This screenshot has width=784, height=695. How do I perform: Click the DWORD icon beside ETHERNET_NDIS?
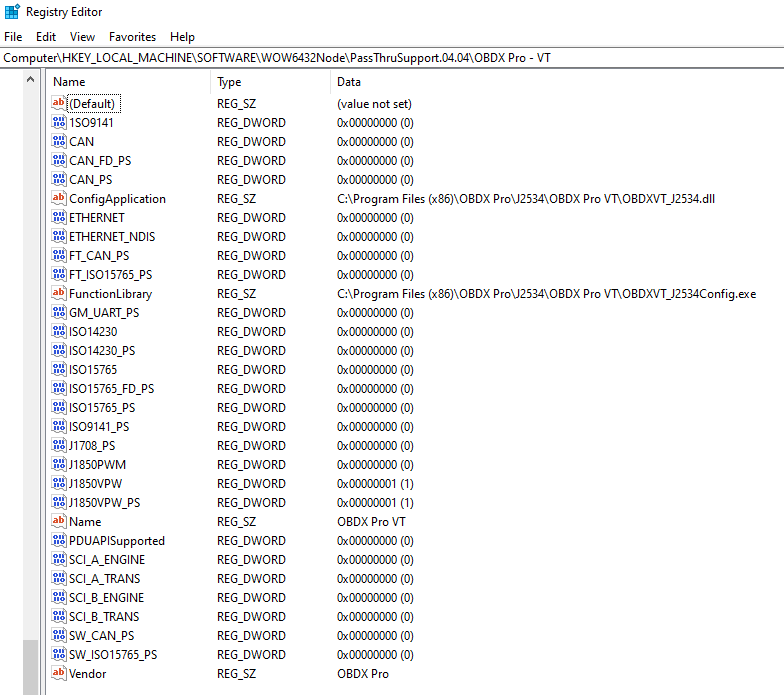pyautogui.click(x=58, y=236)
